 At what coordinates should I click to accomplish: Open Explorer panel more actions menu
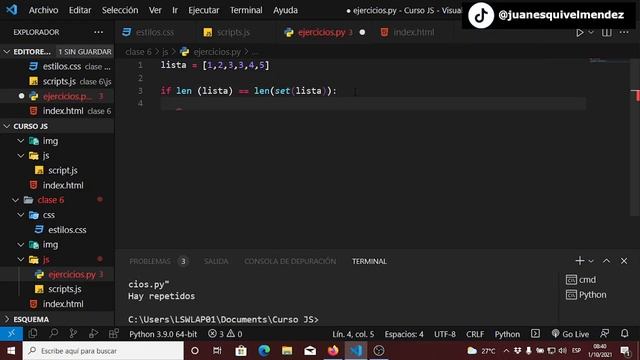[x=98, y=32]
